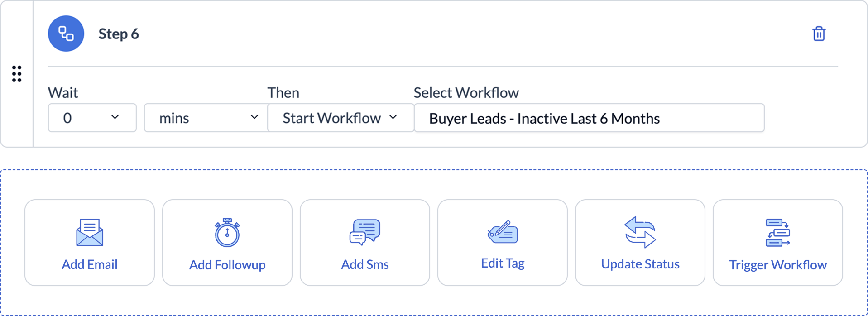
Task: Click the swap arrows Update Status icon
Action: pyautogui.click(x=640, y=232)
